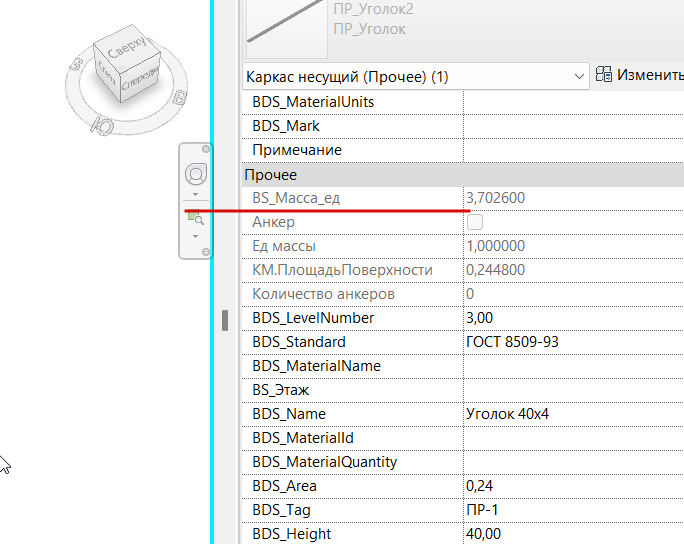
Task: Open the steering wheel navigation tool
Action: 196,174
